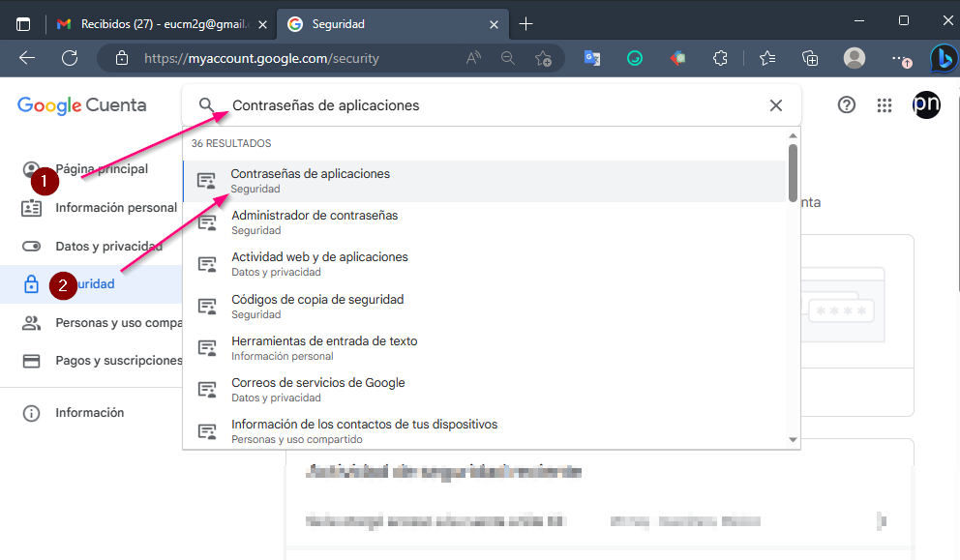Open Información in sidebar
The width and height of the screenshot is (960, 560).
click(92, 413)
